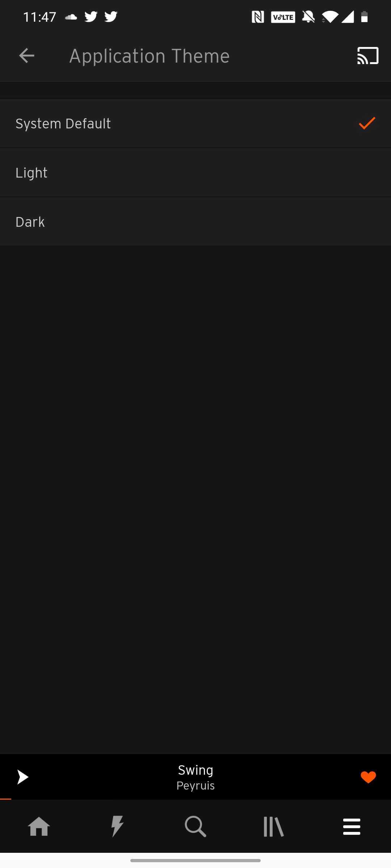Unlike the track with the heart icon
Viewport: 391px width, 868px height.
click(x=368, y=777)
